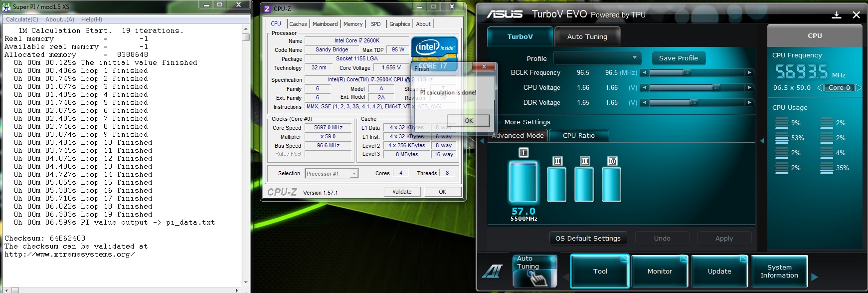Switch to the Advanced Mode tab
This screenshot has height=293, width=868.
tap(518, 135)
